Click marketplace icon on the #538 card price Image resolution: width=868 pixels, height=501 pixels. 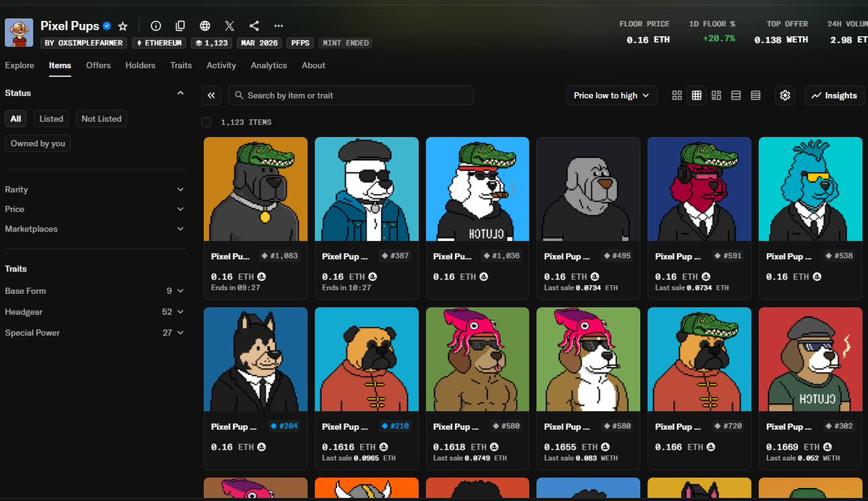[x=817, y=277]
